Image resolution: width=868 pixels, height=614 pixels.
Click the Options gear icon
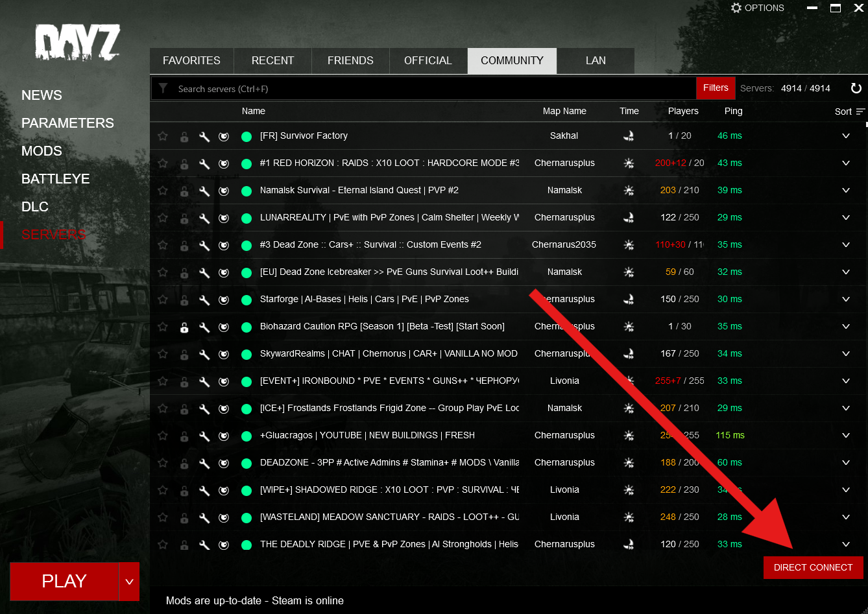click(736, 8)
